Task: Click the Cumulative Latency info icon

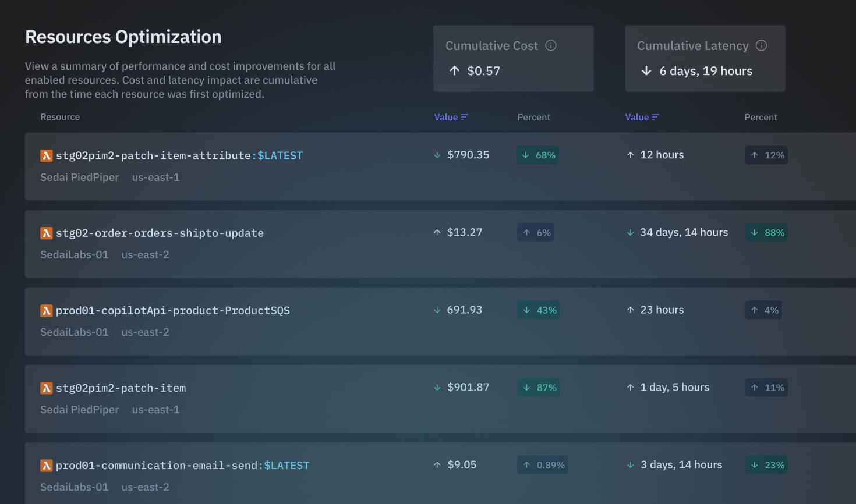Action: pyautogui.click(x=761, y=45)
